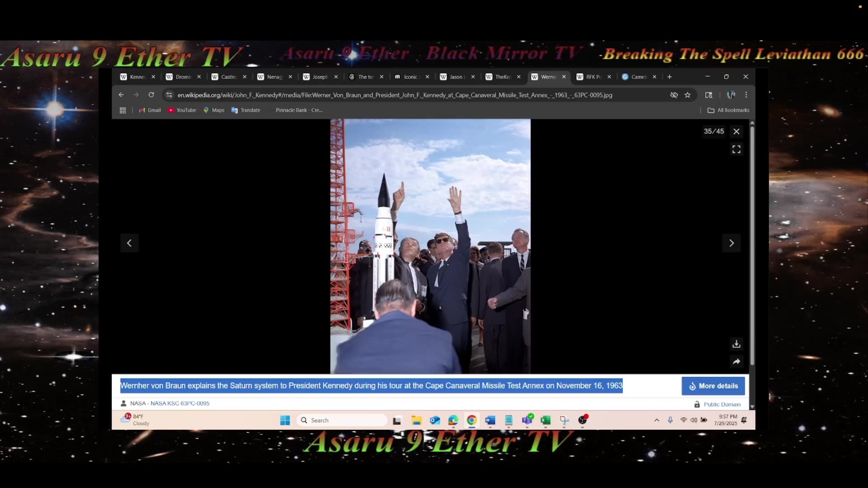Screen dimensions: 868x488
Task: Enter fullscreen media viewer mode
Action: pos(736,149)
